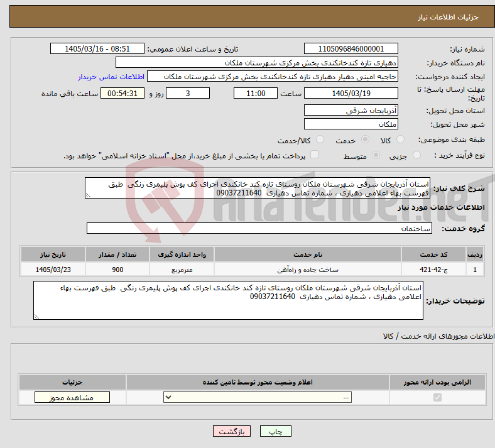The height and width of the screenshot is (448, 495).
Task: Click the ردیف column header
Action: (x=475, y=254)
